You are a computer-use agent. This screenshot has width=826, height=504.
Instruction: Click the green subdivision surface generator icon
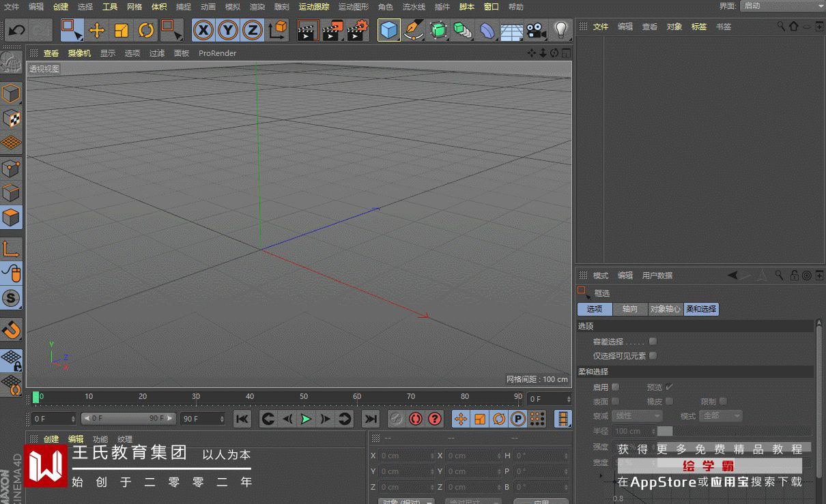pyautogui.click(x=438, y=30)
